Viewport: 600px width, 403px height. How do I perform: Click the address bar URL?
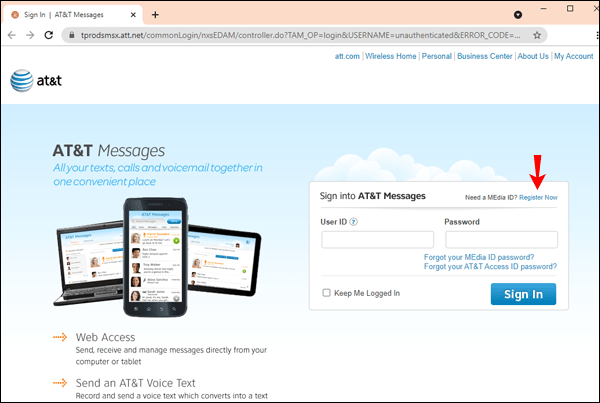click(x=300, y=35)
